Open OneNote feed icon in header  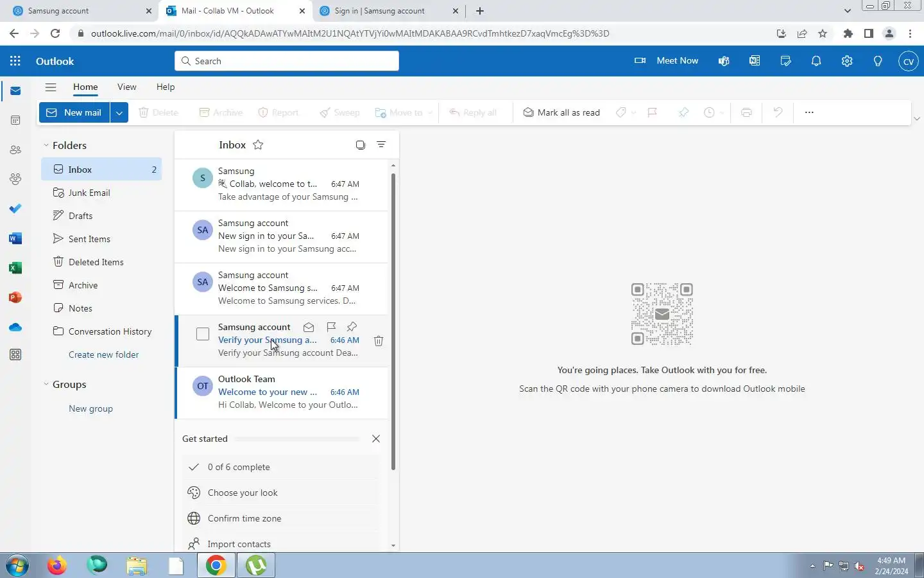755,61
